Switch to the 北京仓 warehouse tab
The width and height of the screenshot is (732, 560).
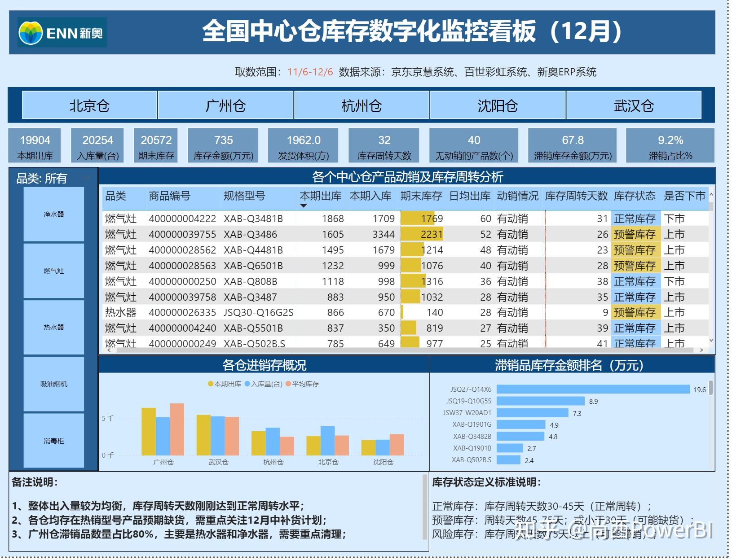pyautogui.click(x=89, y=105)
